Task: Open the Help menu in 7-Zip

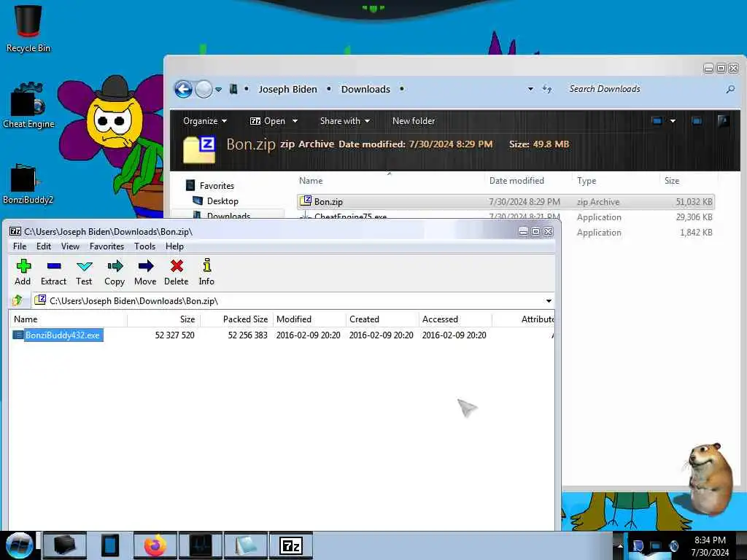Action: 174,246
